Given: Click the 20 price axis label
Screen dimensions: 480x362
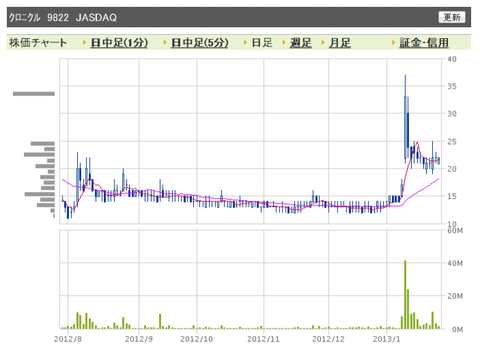Looking at the screenshot, I should pyautogui.click(x=452, y=169).
